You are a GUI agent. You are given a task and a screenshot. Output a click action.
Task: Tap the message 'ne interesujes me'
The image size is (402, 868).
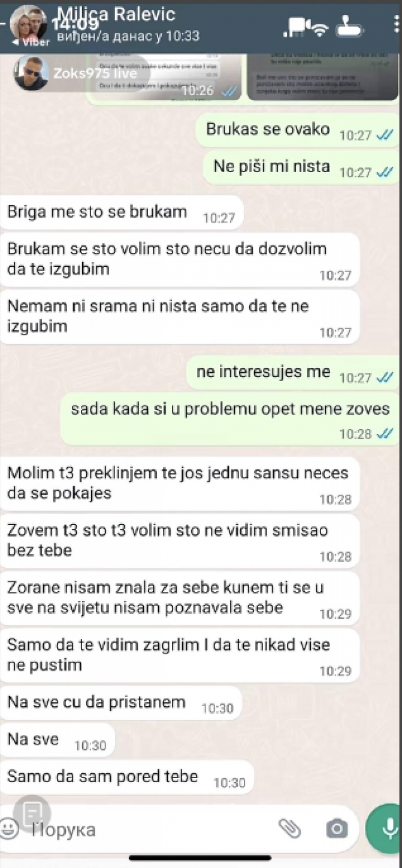(x=293, y=373)
